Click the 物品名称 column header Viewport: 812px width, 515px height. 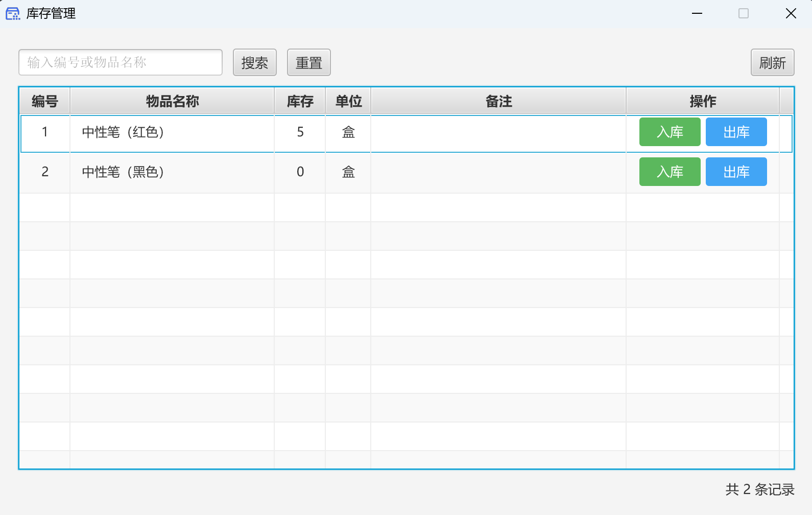point(172,101)
